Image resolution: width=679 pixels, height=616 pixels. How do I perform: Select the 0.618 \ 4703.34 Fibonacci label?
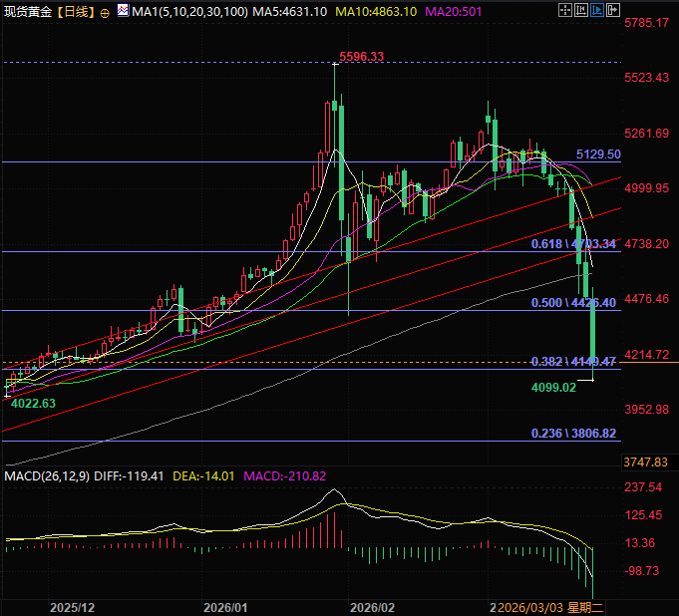[x=573, y=244]
